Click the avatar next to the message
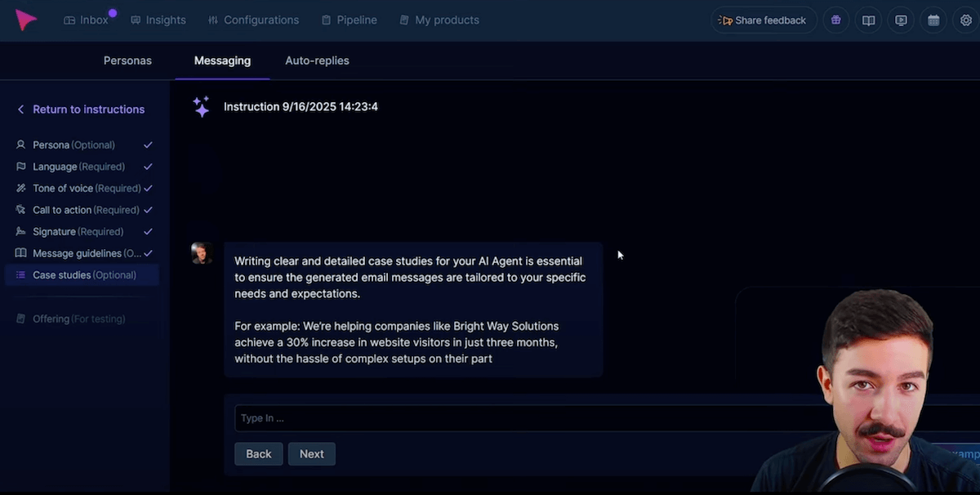The height and width of the screenshot is (495, 980). click(x=202, y=253)
